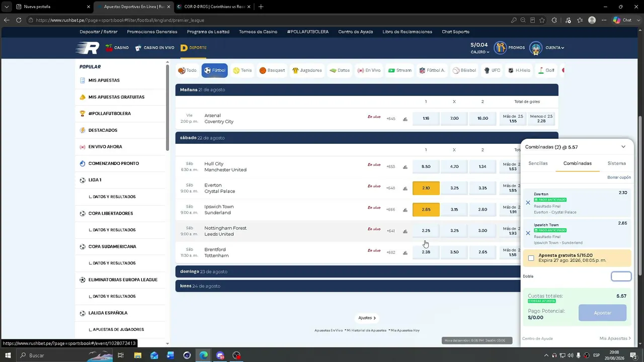
Task: Remove Ipswich Town selection from the betslip
Action: (x=528, y=233)
